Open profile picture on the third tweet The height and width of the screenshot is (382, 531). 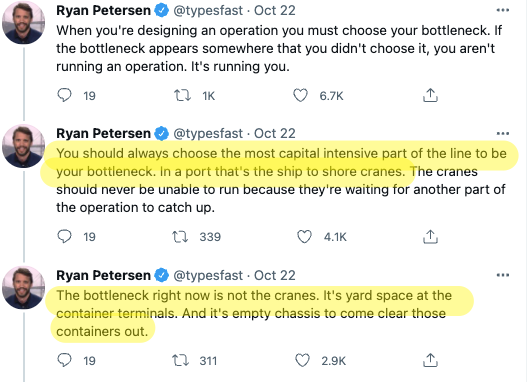[23, 288]
